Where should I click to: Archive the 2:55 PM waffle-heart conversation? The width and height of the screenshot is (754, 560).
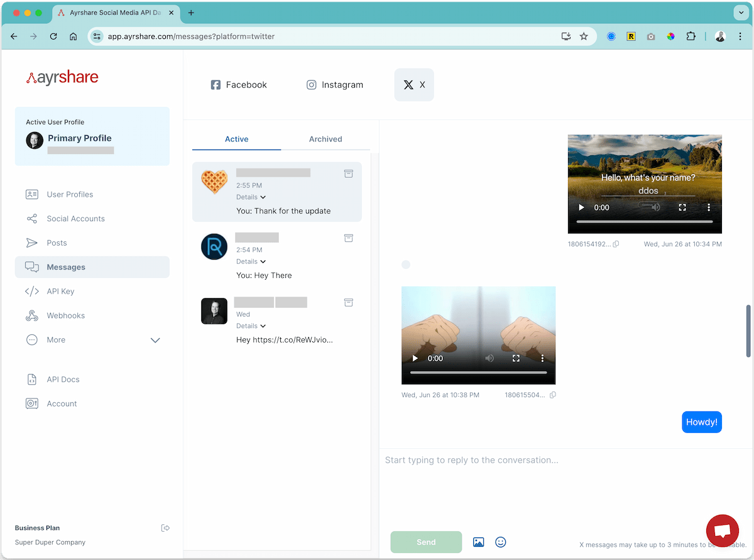point(349,173)
